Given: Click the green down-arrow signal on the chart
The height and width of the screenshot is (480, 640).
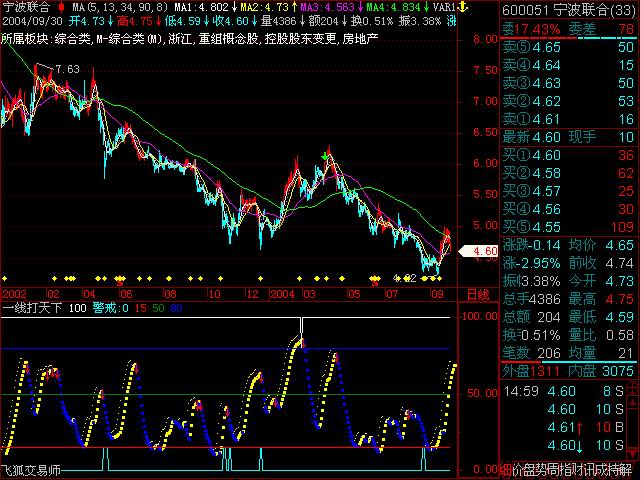Looking at the screenshot, I should point(324,156).
